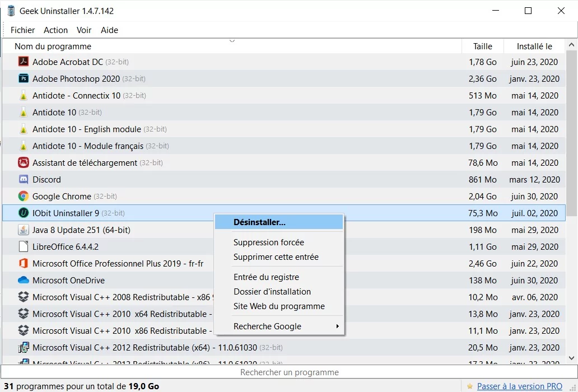The image size is (578, 392).
Task: Click the scrollbar down arrow
Action: [572, 358]
